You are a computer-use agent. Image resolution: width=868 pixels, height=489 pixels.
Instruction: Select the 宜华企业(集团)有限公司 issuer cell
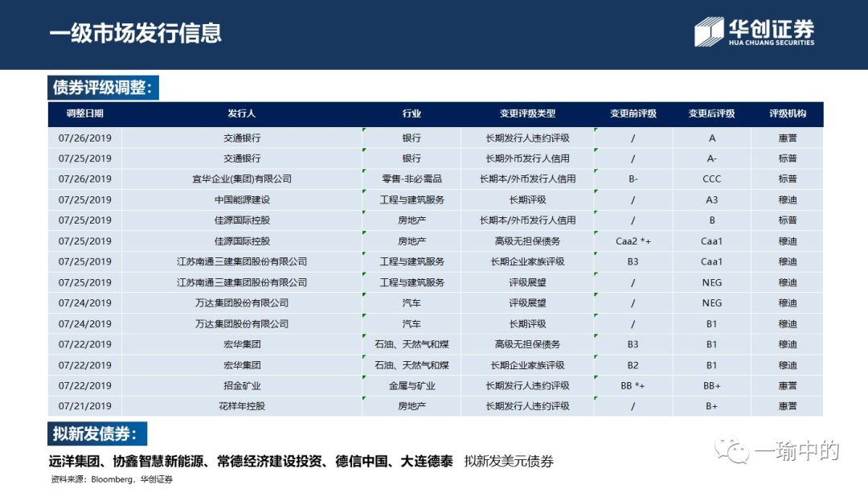pyautogui.click(x=242, y=179)
